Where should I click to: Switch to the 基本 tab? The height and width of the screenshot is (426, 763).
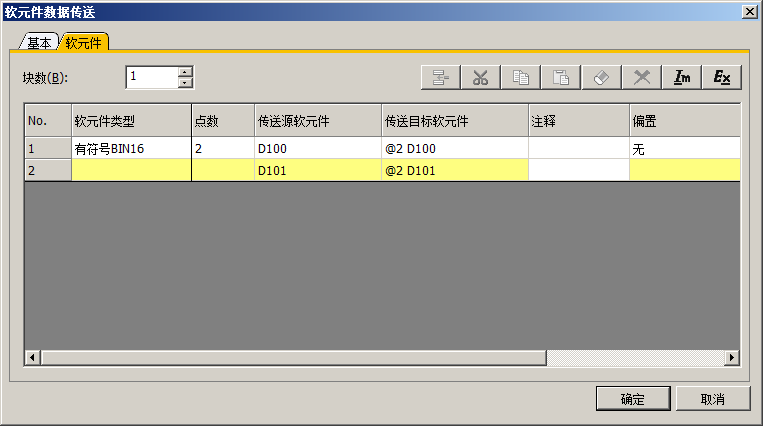tap(40, 43)
